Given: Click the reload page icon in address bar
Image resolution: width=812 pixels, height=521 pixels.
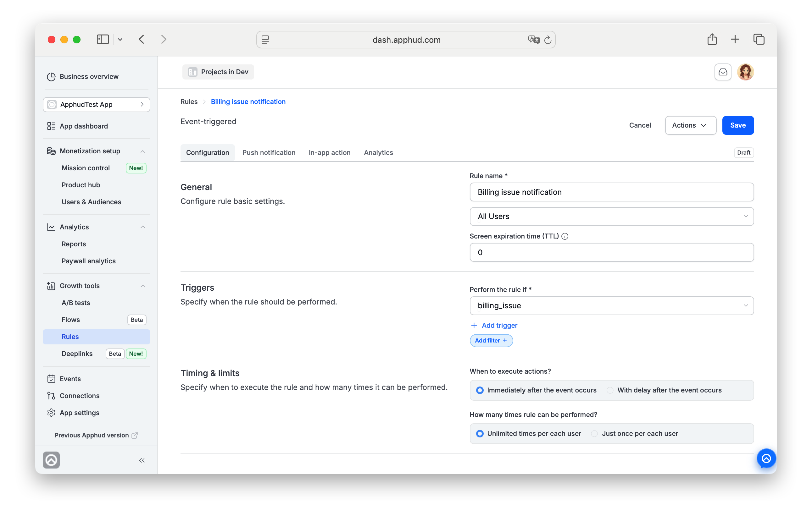Looking at the screenshot, I should tap(548, 40).
